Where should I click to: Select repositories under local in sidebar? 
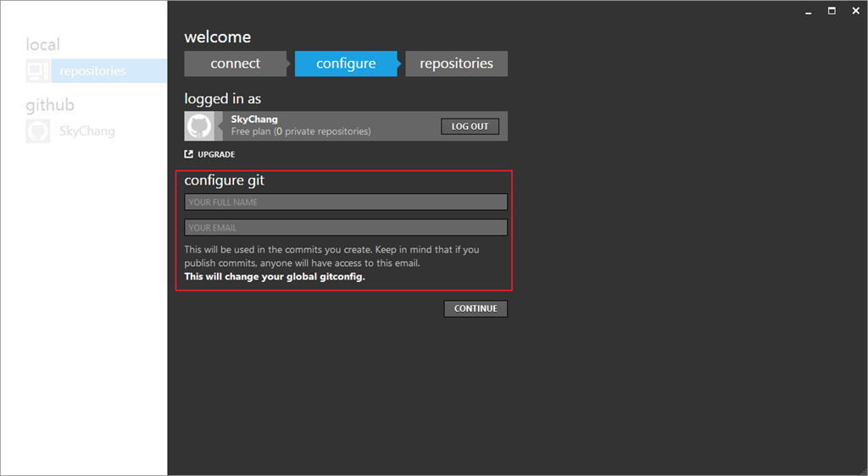point(108,71)
